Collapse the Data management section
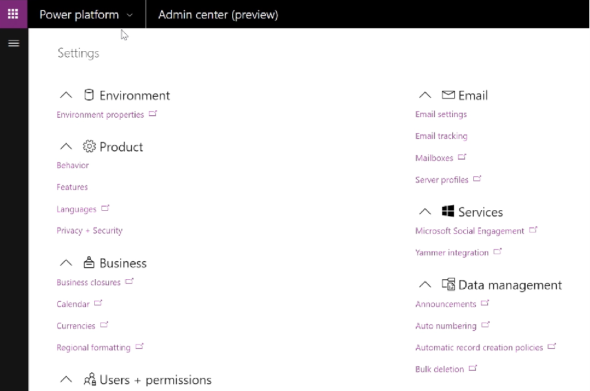 point(425,285)
